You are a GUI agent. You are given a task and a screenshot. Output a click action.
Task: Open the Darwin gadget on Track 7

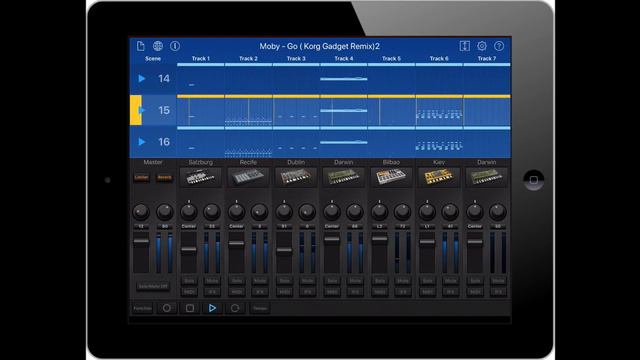[x=487, y=177]
